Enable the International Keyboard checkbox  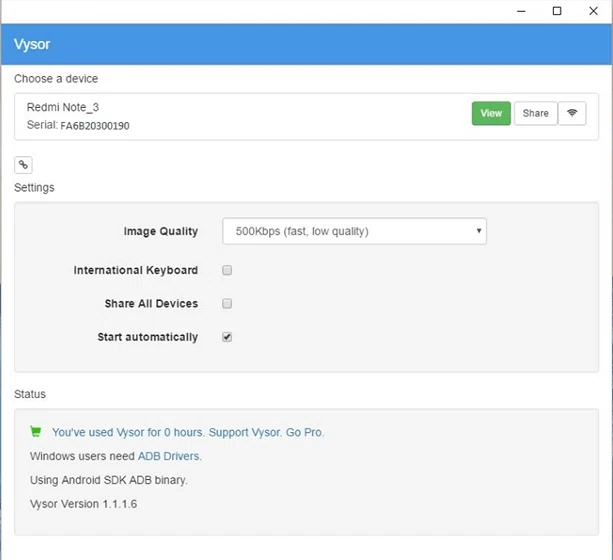[x=227, y=270]
